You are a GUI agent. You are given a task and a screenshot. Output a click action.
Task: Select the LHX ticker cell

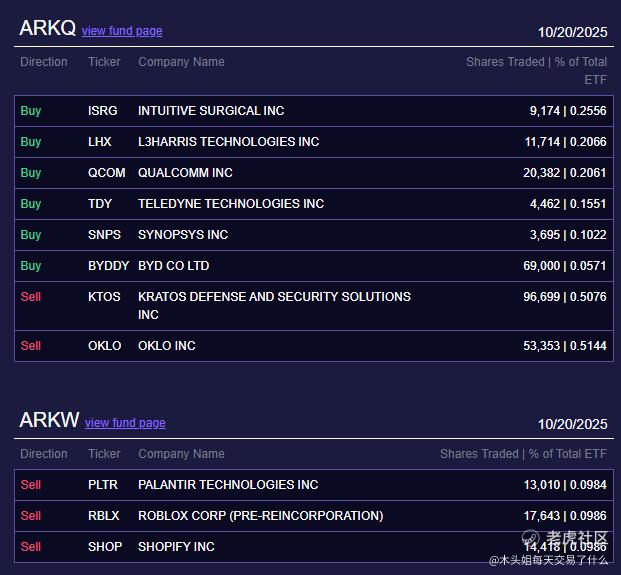pyautogui.click(x=99, y=142)
